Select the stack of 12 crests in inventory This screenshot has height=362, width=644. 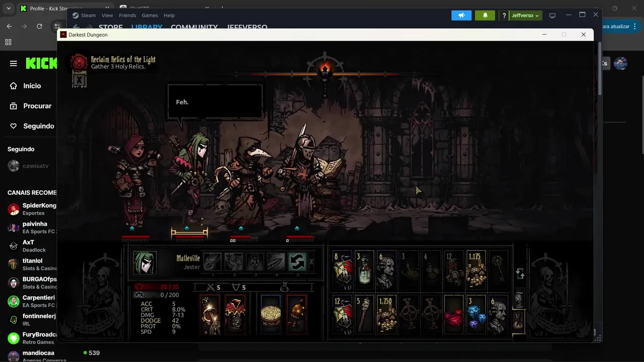pyautogui.click(x=343, y=315)
